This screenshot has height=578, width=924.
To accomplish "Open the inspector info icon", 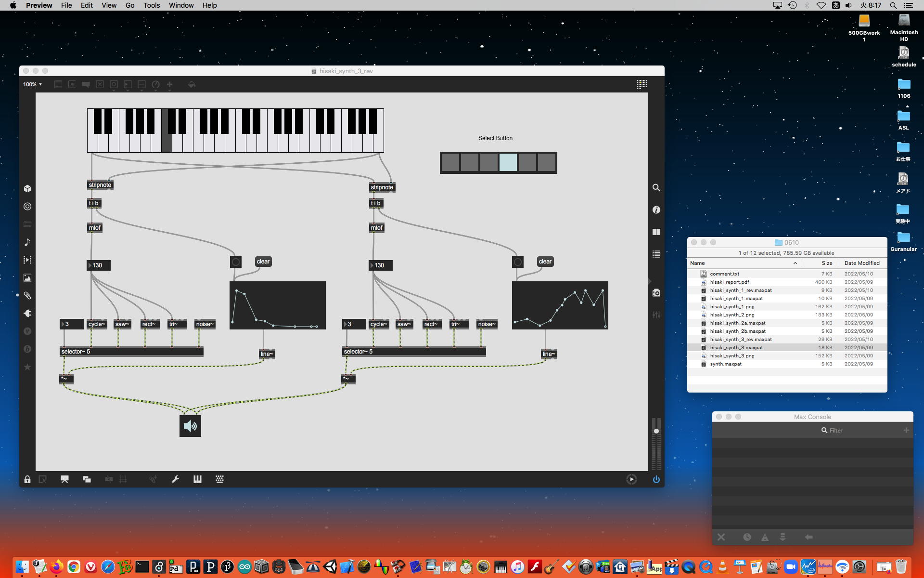I will [x=656, y=210].
